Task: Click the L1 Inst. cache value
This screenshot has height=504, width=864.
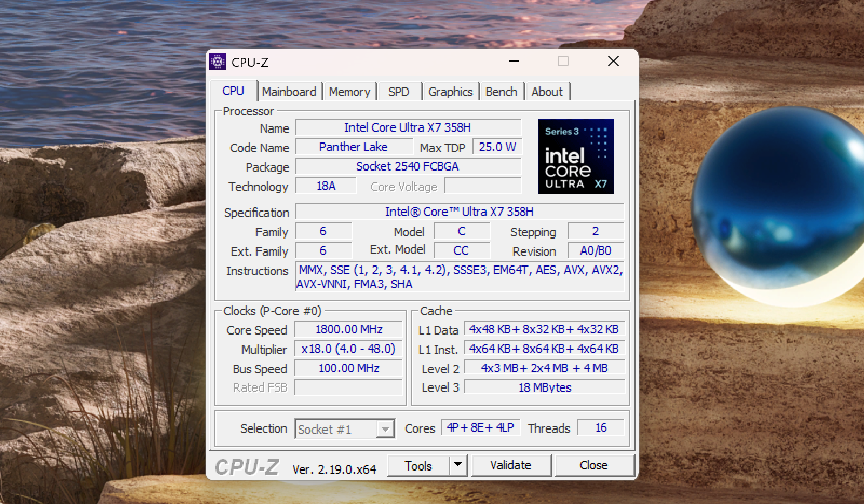Action: point(544,349)
